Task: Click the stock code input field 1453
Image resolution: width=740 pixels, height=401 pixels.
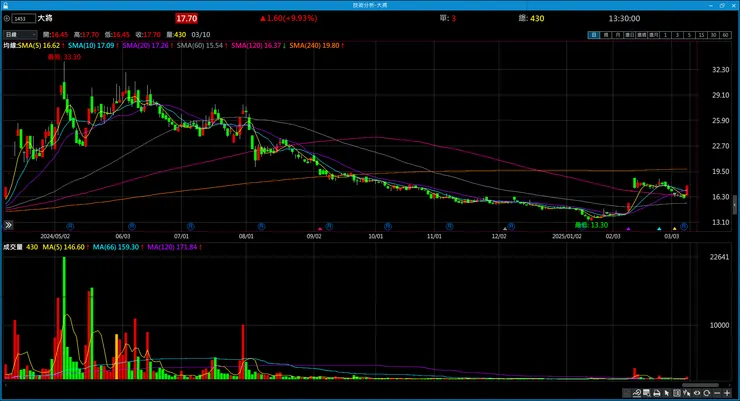Action: click(24, 19)
